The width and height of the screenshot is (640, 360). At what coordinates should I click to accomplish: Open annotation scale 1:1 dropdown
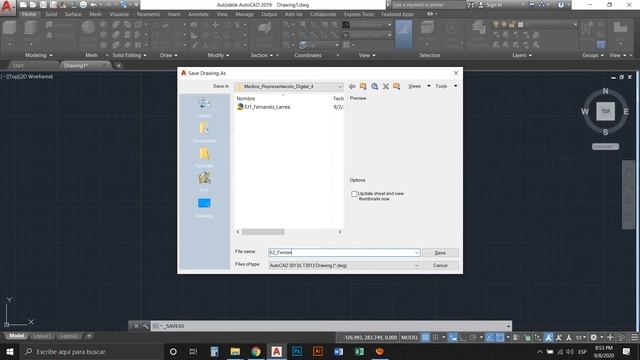click(581, 338)
